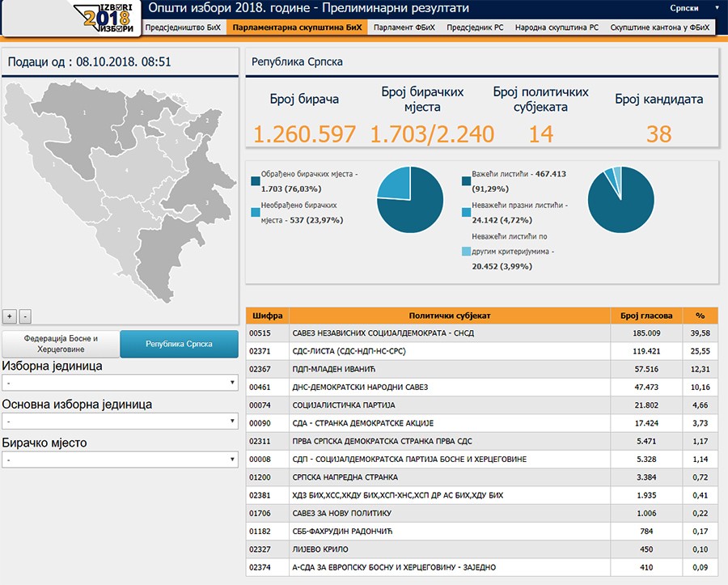Select Федерација Босне и Херцеговине toggle button
728x585 pixels.
tap(61, 344)
